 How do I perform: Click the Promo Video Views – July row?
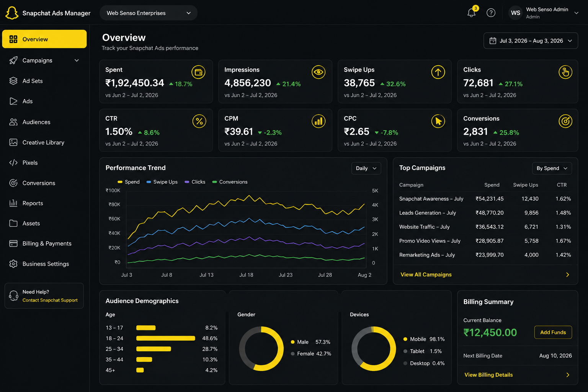pos(485,241)
